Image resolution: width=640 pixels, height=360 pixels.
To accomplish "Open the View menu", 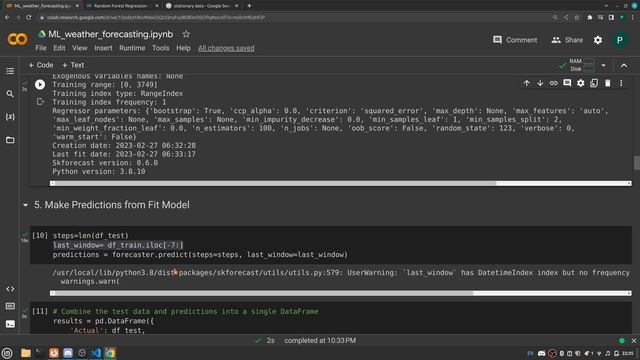I will pos(80,48).
